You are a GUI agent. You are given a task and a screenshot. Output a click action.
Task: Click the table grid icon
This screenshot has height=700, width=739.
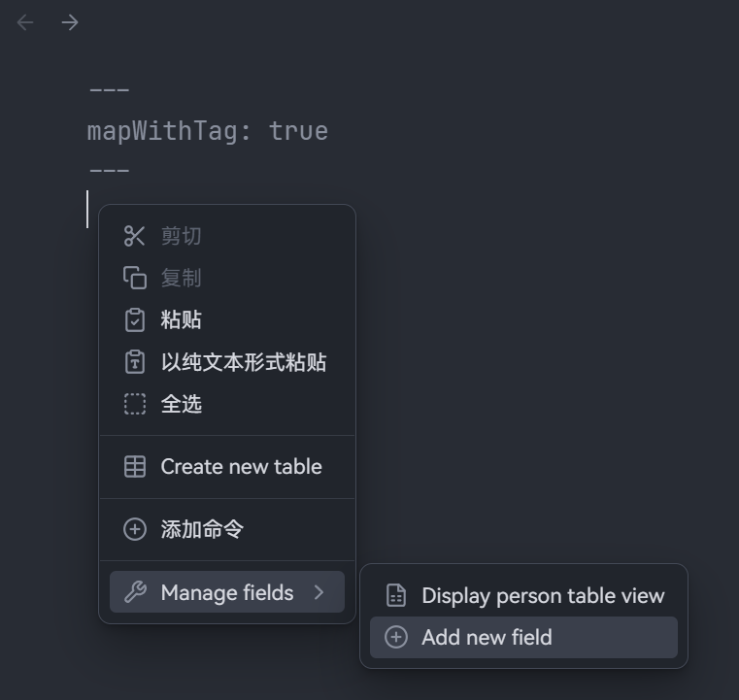click(135, 467)
